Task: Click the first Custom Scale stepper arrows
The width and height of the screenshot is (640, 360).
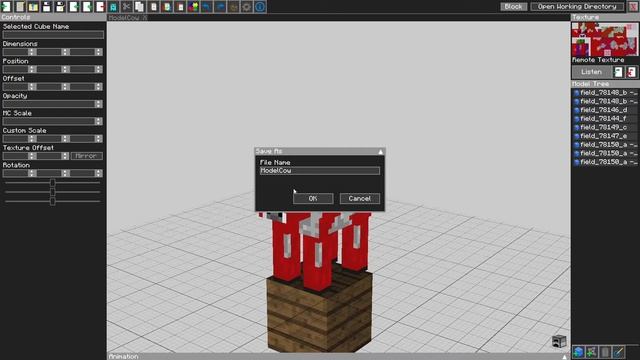Action: tap(32, 139)
